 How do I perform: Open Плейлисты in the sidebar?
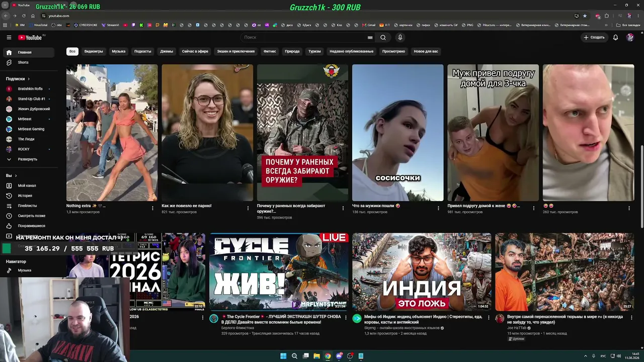point(30,206)
